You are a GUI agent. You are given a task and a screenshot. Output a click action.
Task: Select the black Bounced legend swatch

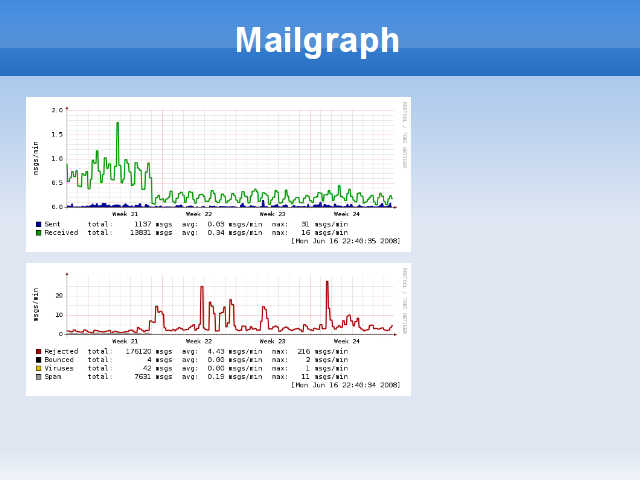pos(38,360)
